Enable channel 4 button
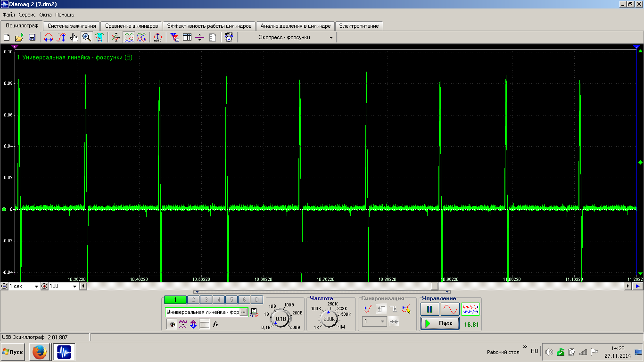Screen dimensions: 644x362 (219, 300)
